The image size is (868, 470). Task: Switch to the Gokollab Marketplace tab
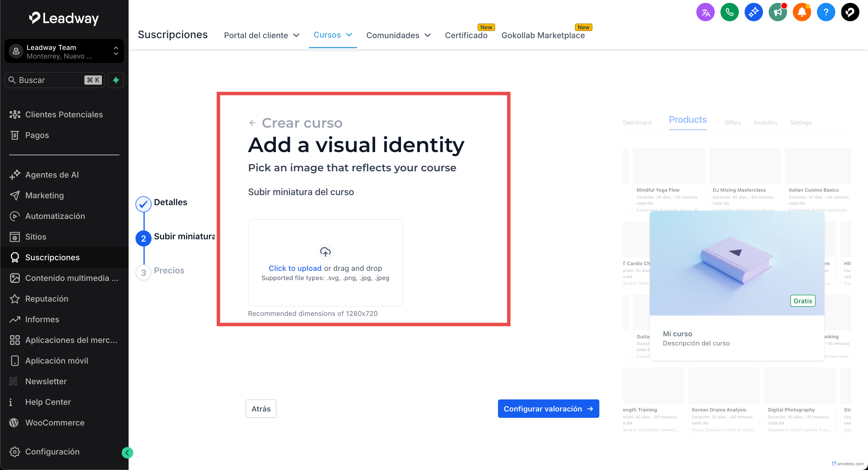coord(542,35)
